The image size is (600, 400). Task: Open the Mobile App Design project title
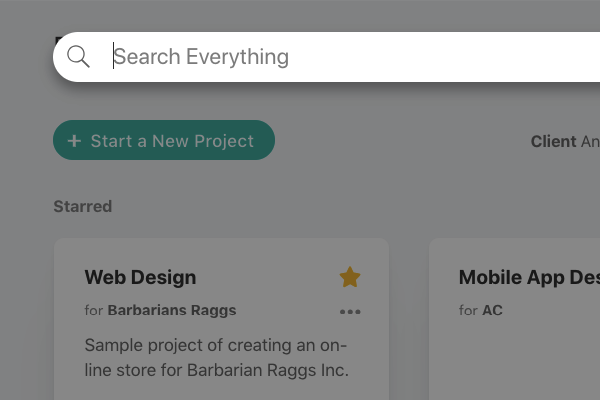529,277
